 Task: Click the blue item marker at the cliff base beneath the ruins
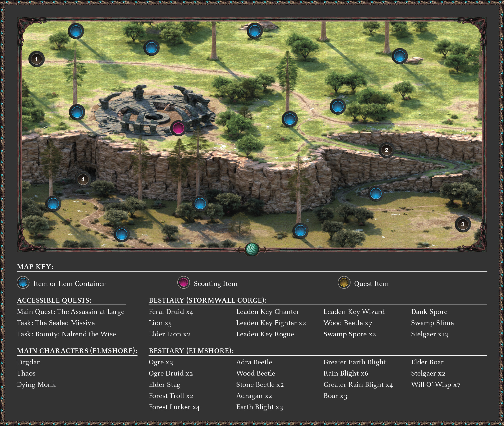tap(200, 204)
